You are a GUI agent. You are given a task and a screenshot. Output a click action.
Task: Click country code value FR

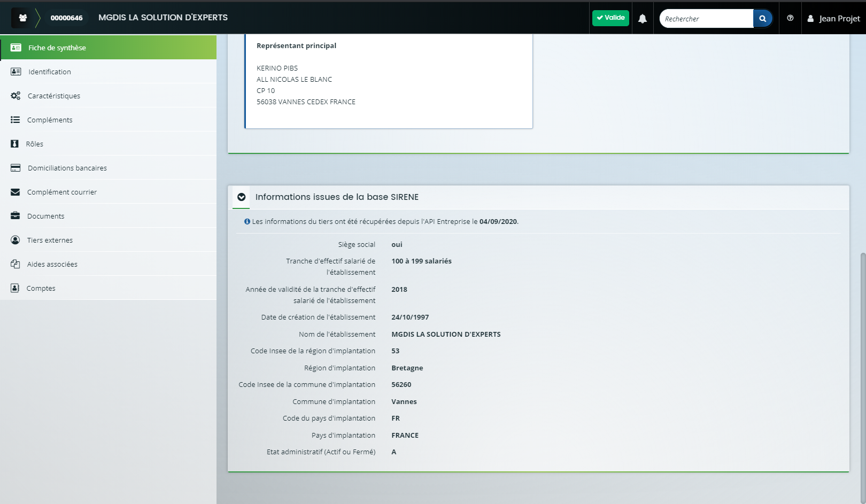pyautogui.click(x=396, y=418)
